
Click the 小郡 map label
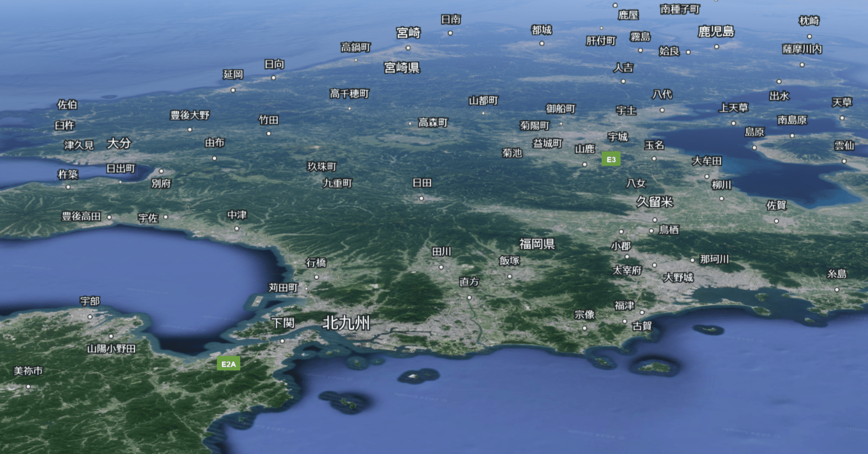[621, 246]
